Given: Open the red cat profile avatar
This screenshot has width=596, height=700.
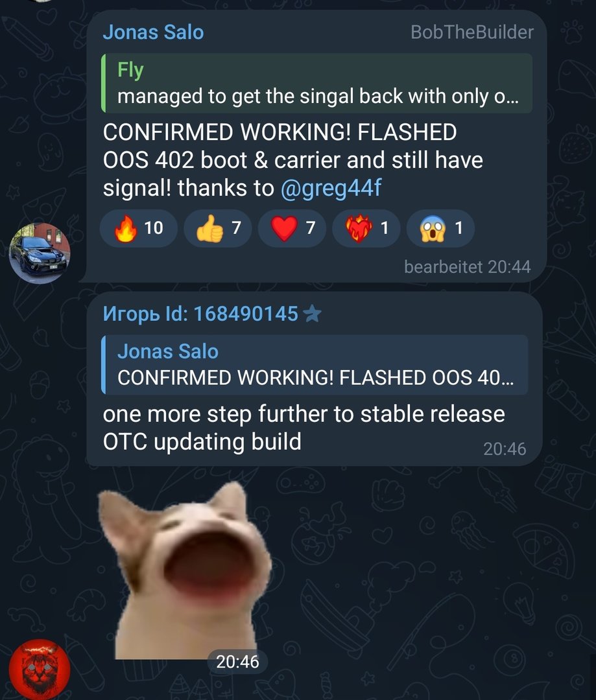Looking at the screenshot, I should tap(40, 670).
